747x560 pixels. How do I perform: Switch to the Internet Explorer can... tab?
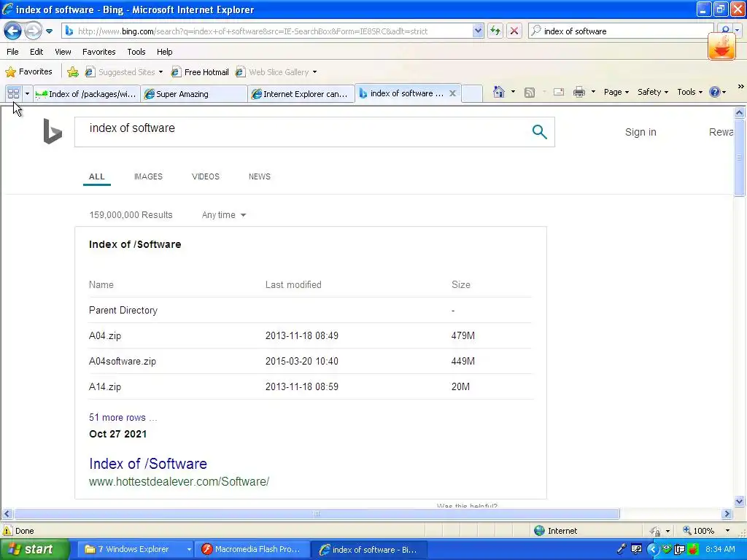tap(301, 94)
